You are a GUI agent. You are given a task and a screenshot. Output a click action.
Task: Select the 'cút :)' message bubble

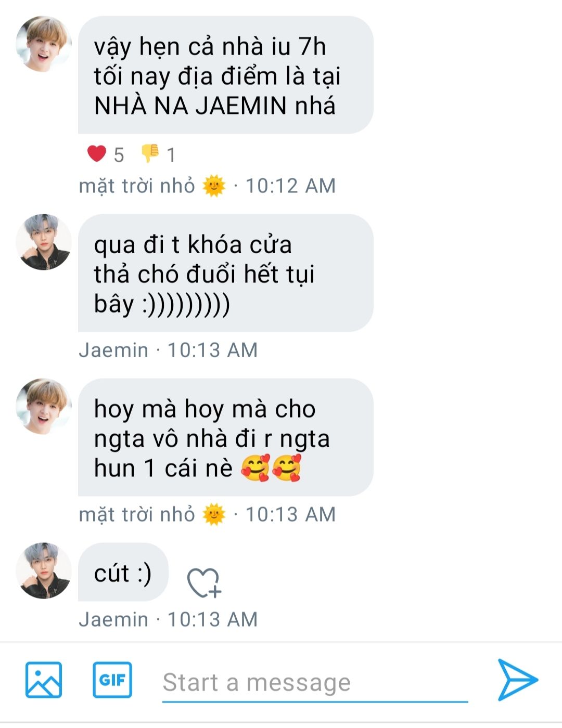click(123, 572)
